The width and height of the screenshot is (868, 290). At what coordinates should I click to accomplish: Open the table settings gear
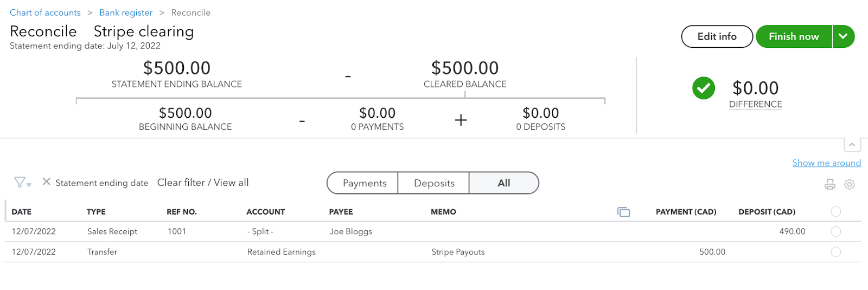[x=850, y=185]
